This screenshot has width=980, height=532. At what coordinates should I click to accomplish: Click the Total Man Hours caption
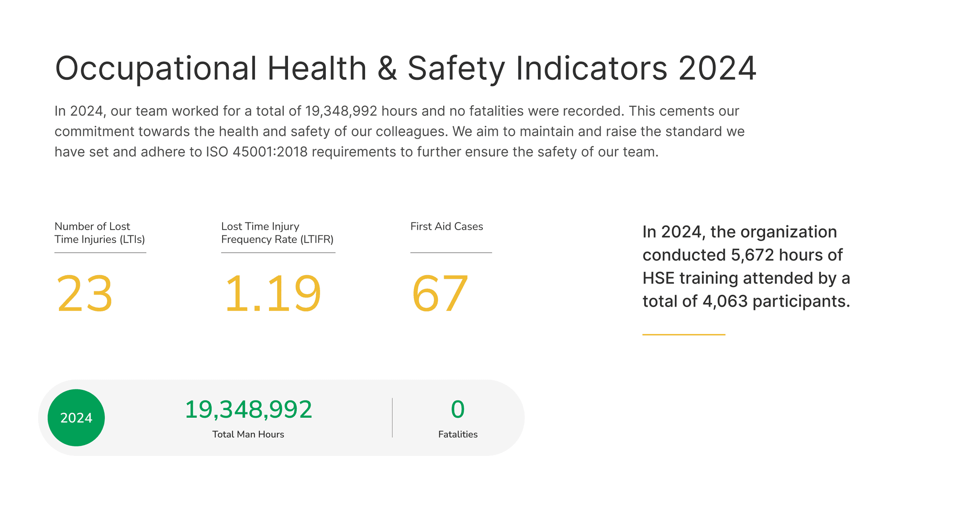click(x=248, y=434)
